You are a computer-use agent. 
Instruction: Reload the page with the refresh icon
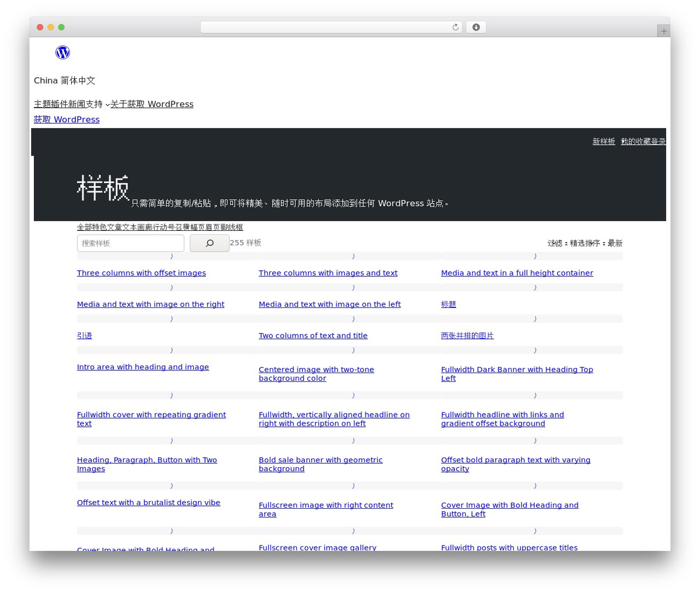455,27
